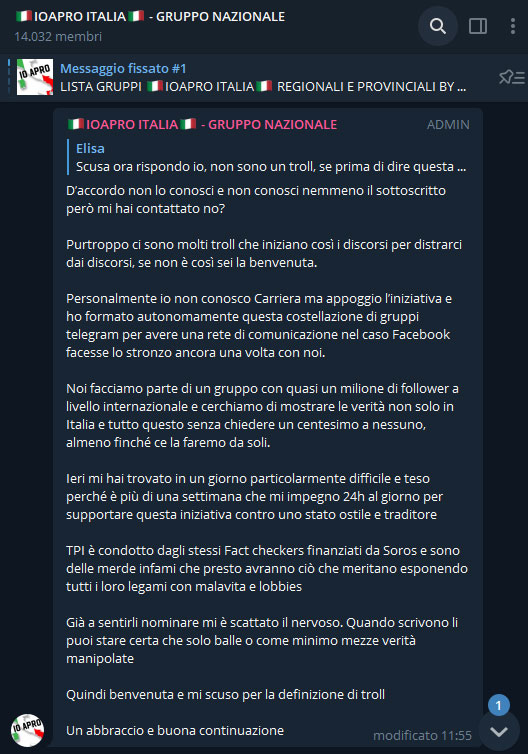Open the three-dot more options menu
528x754 pixels.
(x=513, y=26)
